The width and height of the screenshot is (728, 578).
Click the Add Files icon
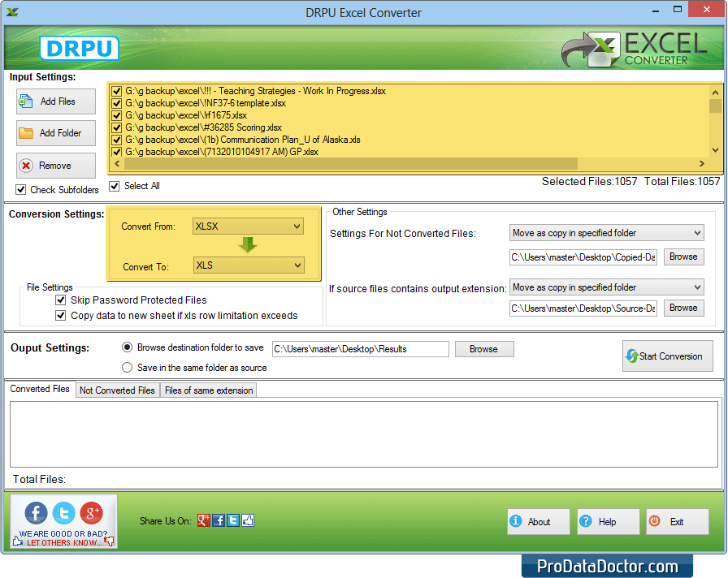(x=27, y=101)
